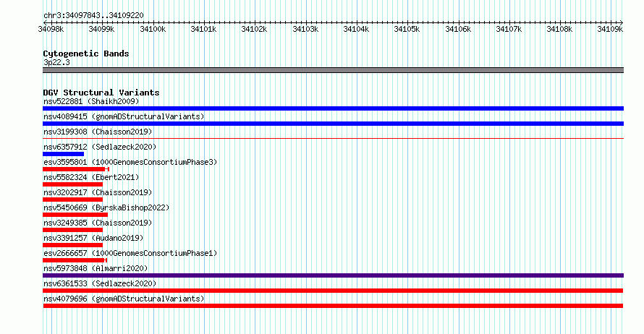Open the nsv3199308 (Chaisson2019) variant label
Screen dimensions: 644x334
point(98,132)
